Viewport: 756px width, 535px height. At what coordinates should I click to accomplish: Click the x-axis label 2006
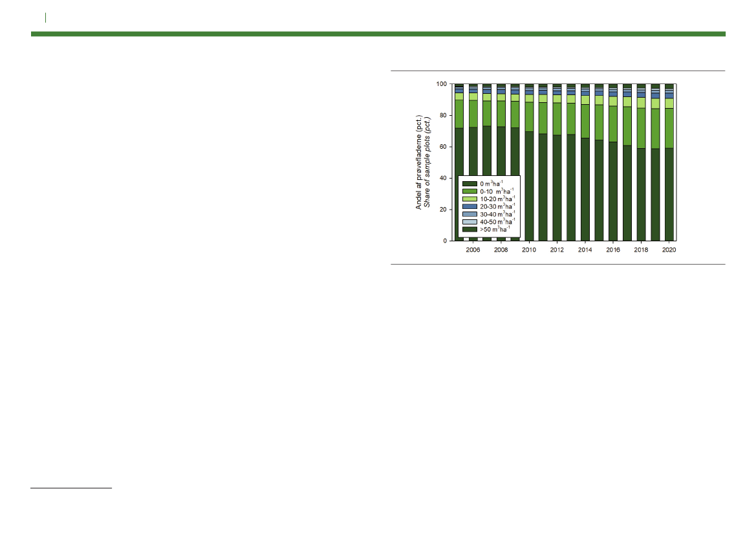tap(473, 250)
